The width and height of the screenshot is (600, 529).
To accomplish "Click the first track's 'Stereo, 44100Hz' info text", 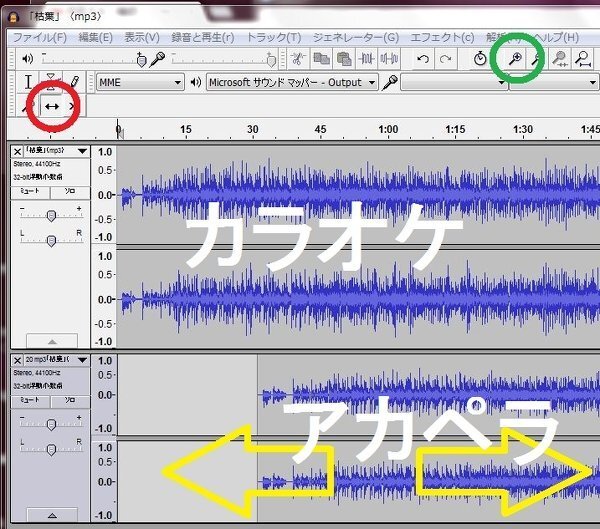I will point(37,164).
